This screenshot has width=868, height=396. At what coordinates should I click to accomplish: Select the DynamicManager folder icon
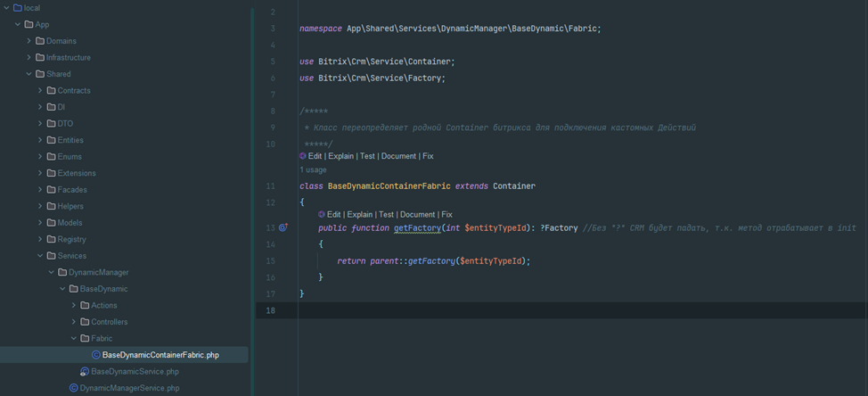62,272
